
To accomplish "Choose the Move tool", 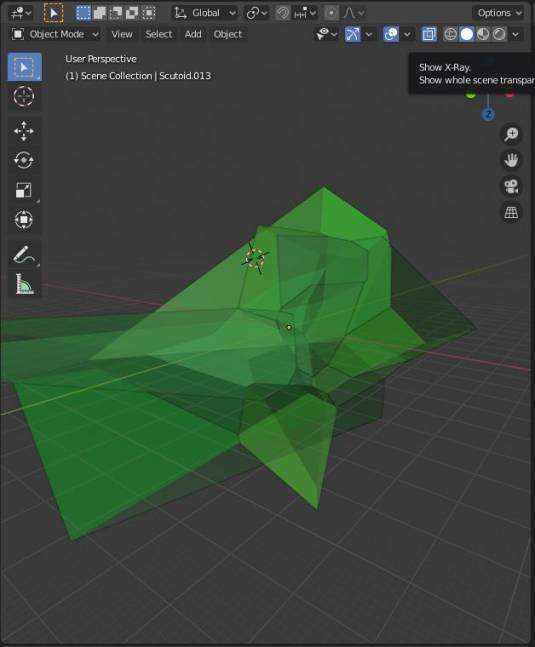I will 24,131.
